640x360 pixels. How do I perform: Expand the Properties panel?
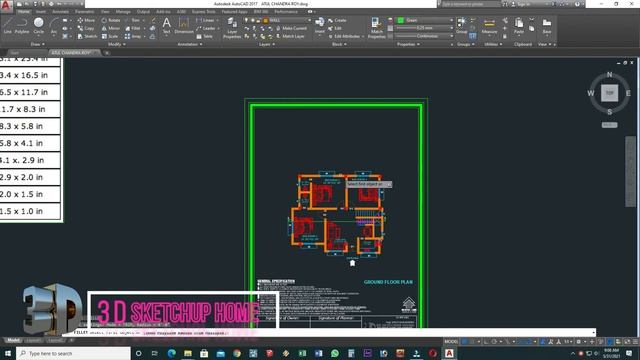click(408, 44)
